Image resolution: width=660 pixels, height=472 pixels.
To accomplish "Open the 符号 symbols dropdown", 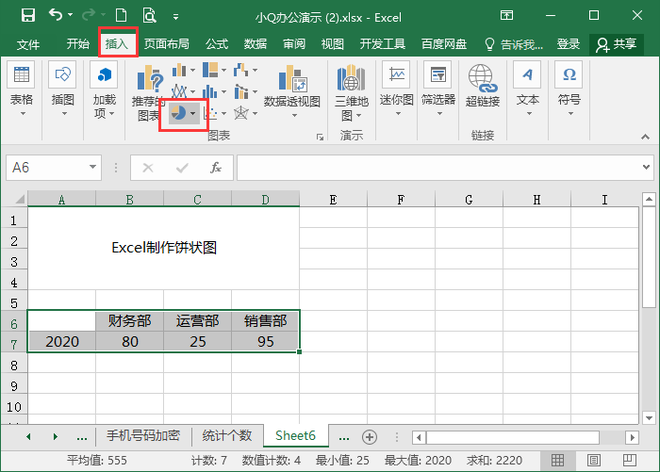I will [569, 90].
